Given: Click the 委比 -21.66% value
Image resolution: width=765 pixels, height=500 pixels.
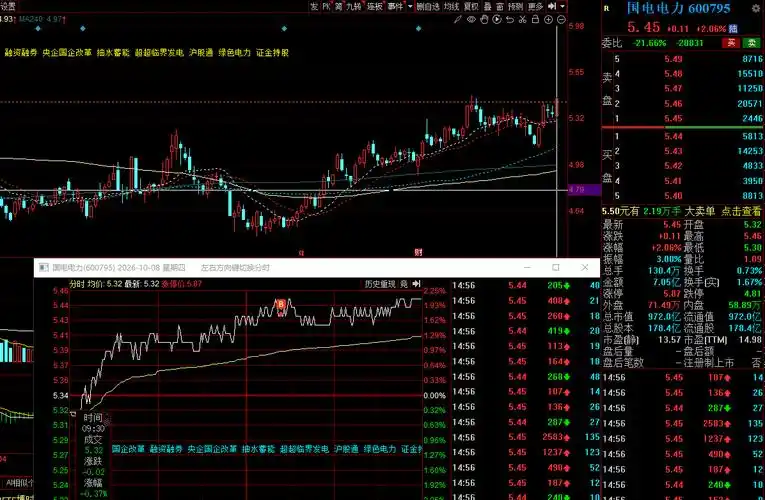Looking at the screenshot, I should pyautogui.click(x=649, y=43).
